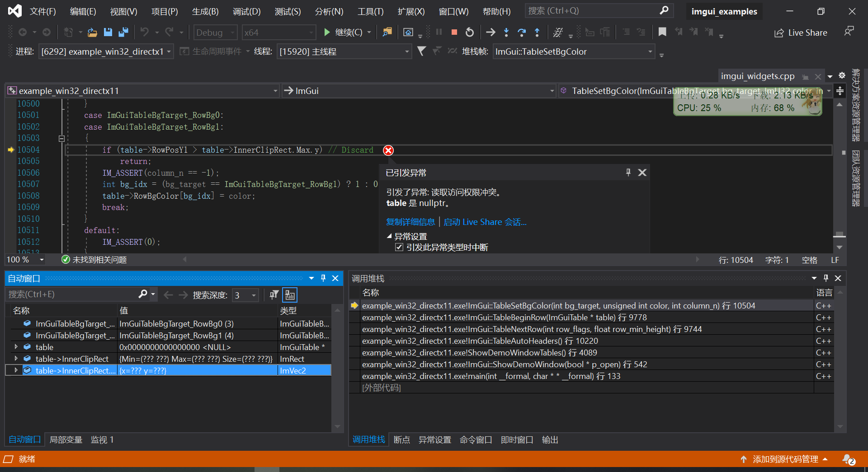Pin the 调用堆栈 panel
Viewport: 868px width, 472px height.
click(x=826, y=278)
